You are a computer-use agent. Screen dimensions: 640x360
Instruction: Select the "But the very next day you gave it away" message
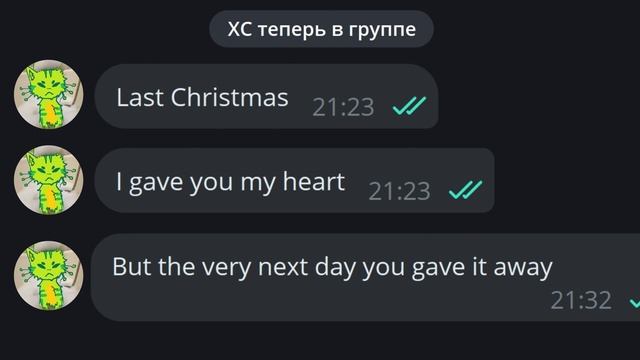click(x=366, y=277)
